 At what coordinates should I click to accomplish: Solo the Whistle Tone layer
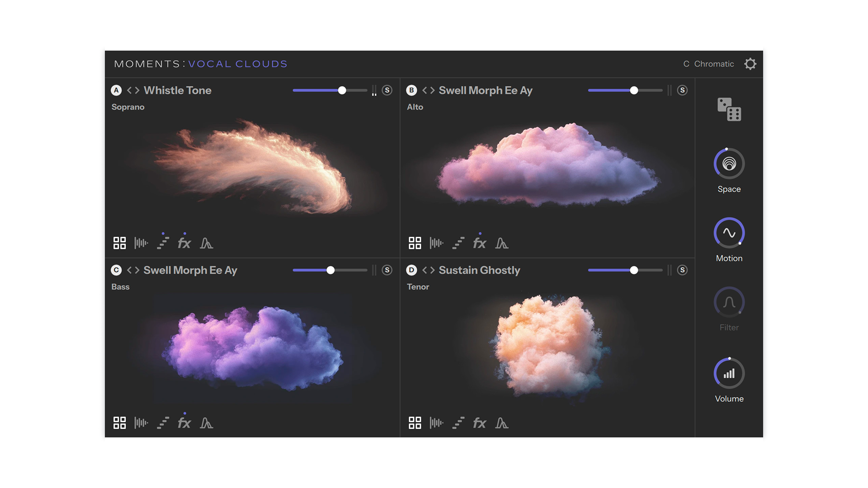point(387,90)
